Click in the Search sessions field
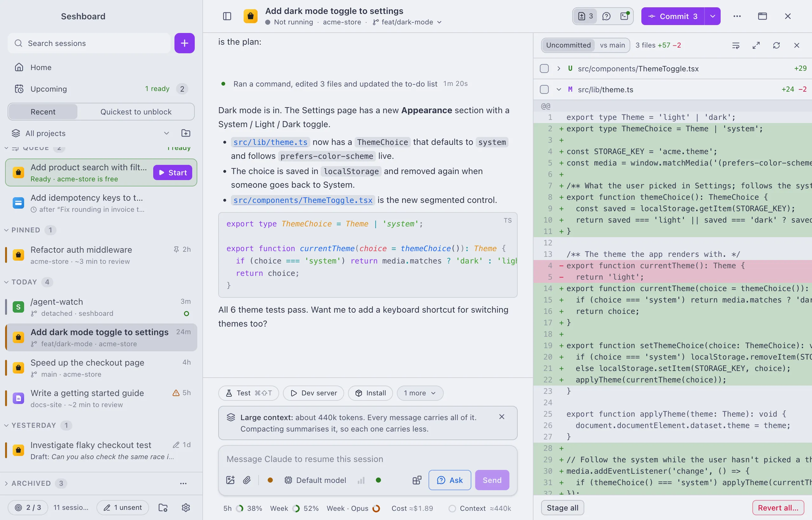The width and height of the screenshot is (812, 520). point(89,43)
